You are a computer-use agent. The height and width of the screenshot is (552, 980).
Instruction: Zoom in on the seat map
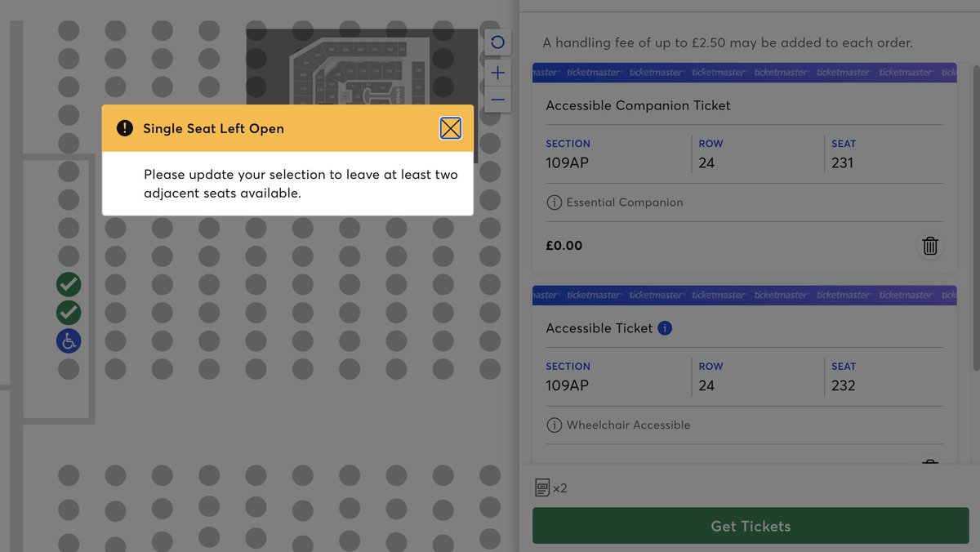[x=497, y=72]
